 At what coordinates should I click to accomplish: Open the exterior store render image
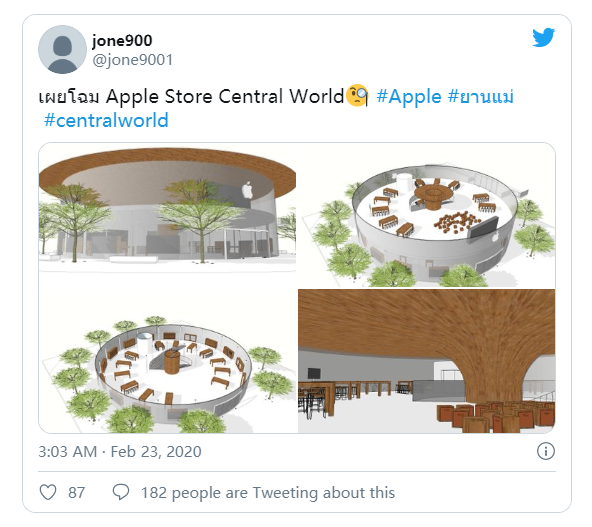click(167, 215)
